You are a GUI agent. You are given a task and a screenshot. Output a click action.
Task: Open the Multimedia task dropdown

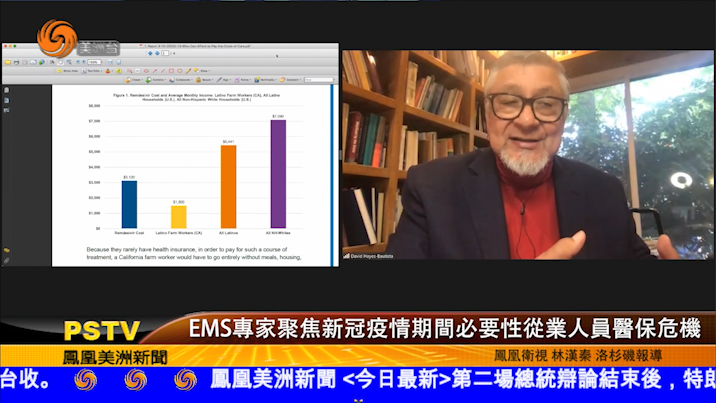(266, 80)
